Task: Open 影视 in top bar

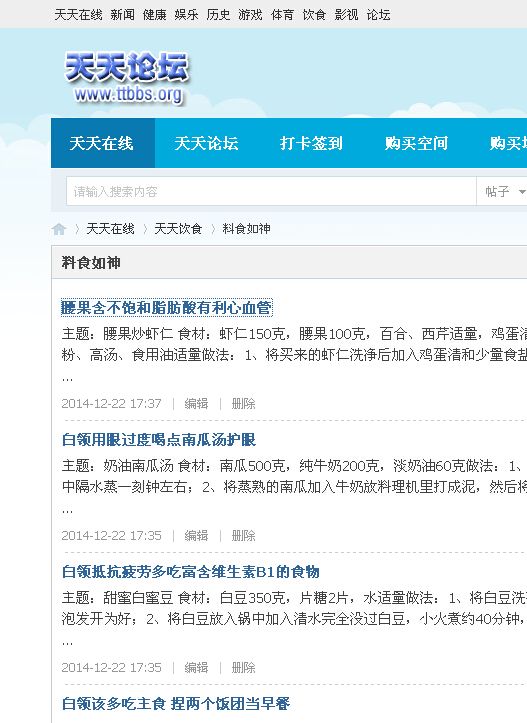Action: pos(346,15)
